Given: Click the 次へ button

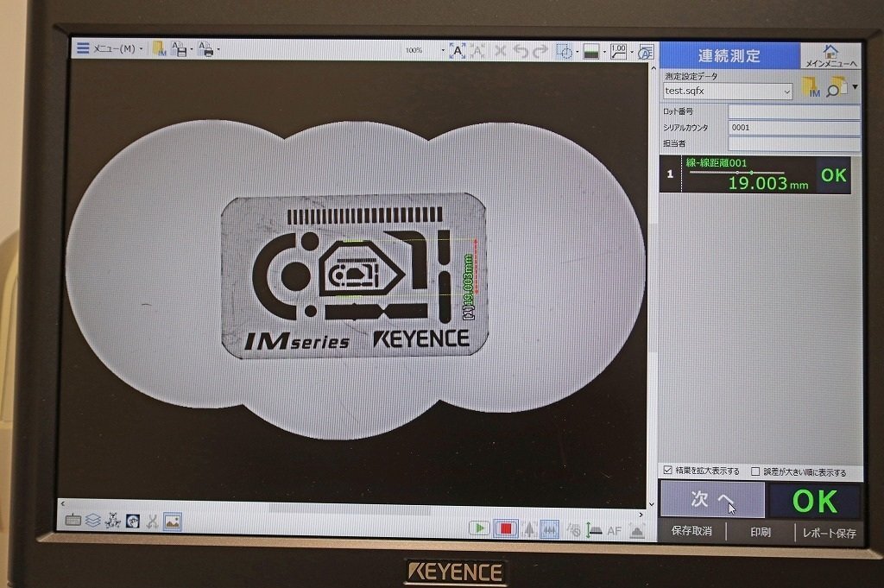Looking at the screenshot, I should pos(712,499).
